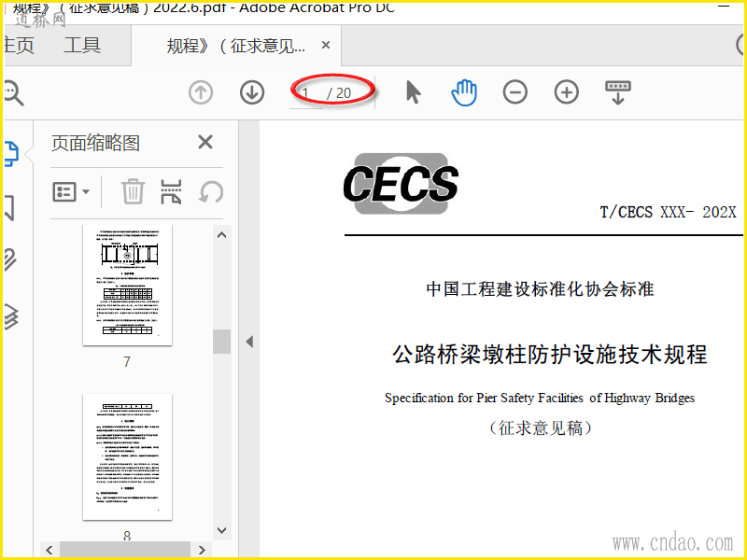Open the 主页 tab
The width and height of the screenshot is (747, 560).
19,46
